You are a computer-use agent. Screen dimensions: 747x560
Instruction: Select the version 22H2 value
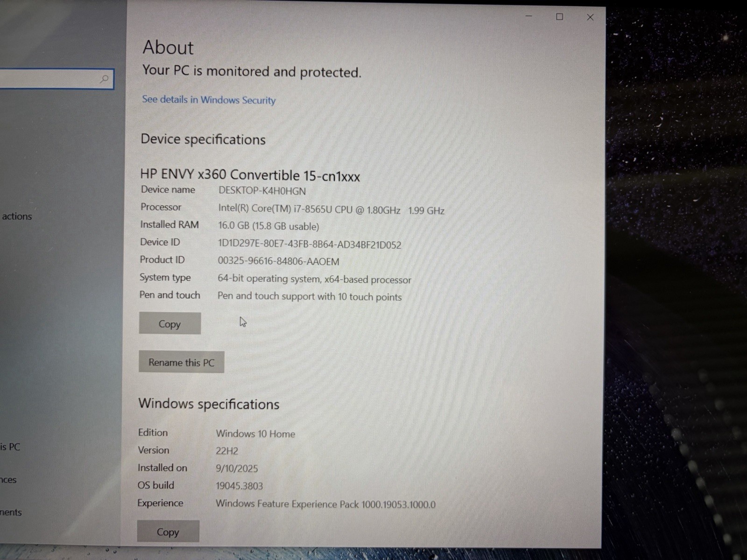[x=227, y=451]
